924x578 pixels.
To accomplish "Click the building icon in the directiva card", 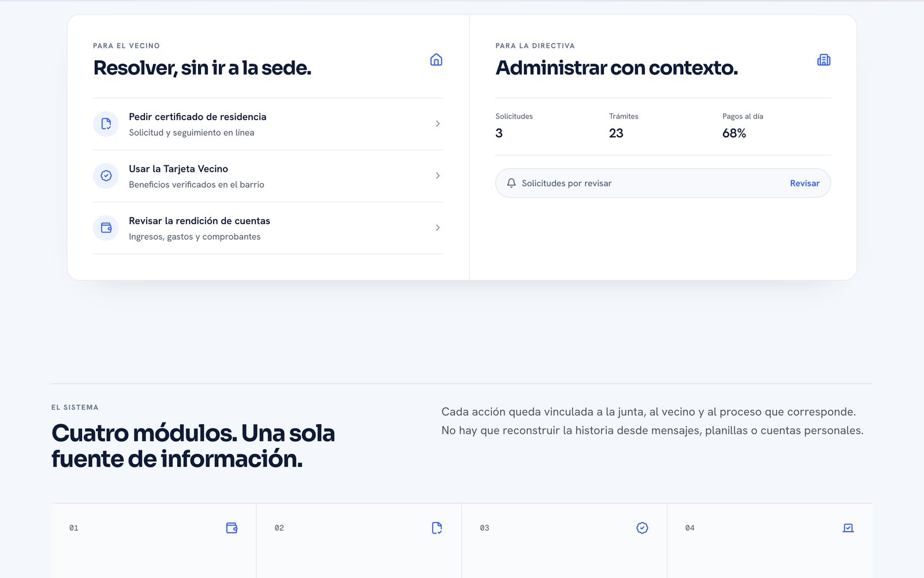I will [x=824, y=60].
